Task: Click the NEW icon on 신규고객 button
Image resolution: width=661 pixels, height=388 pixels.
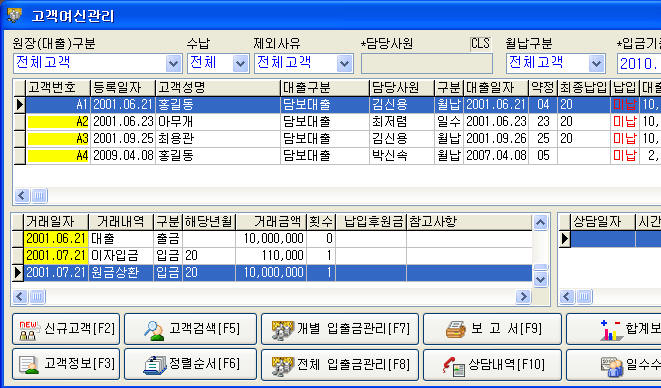Action: [x=29, y=330]
